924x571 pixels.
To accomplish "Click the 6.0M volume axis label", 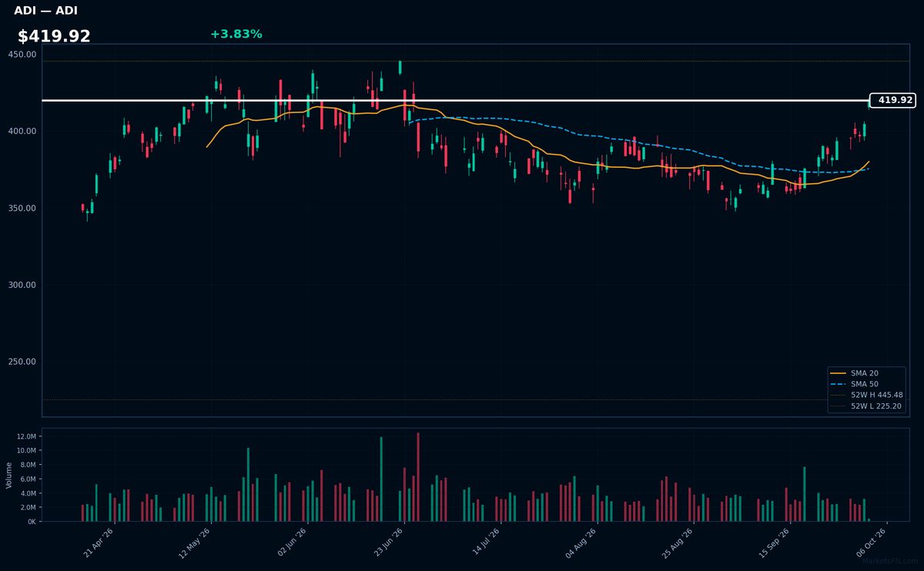I will click(x=28, y=479).
